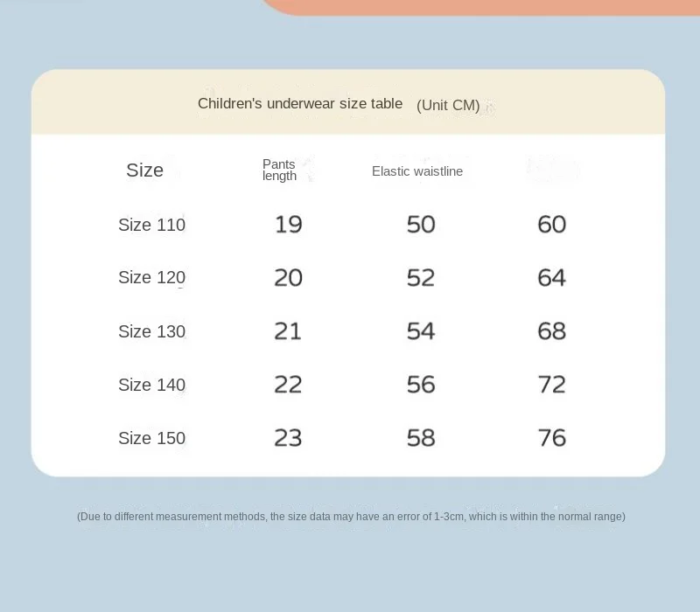Click the elastic waistline value 50

(x=421, y=225)
